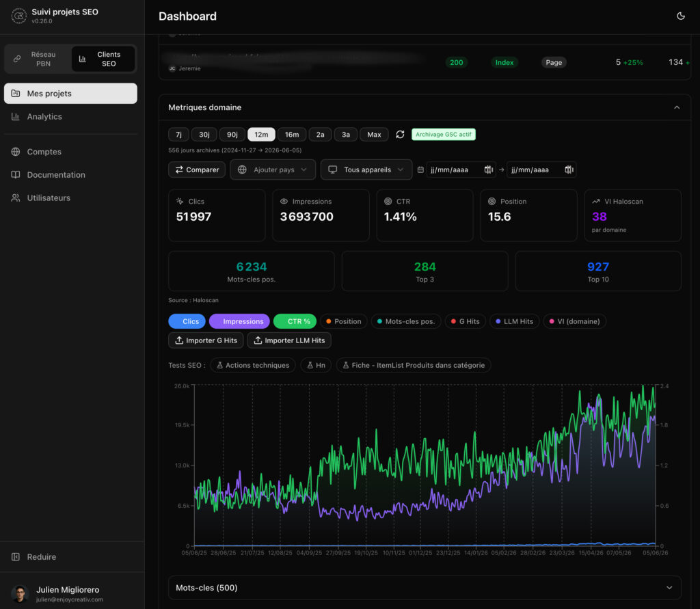
Task: Click the Importer LLM Hits button
Action: click(x=289, y=340)
